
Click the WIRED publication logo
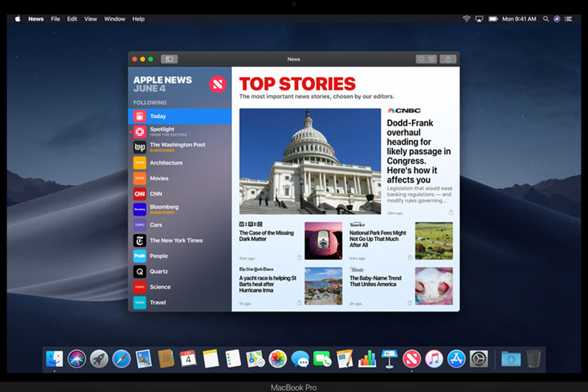coord(251,224)
